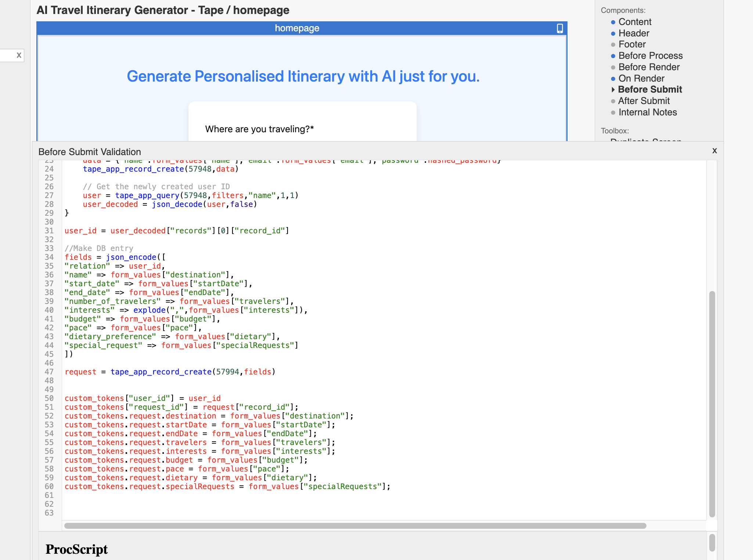Collapse the Before Submit Validation panel via its X

click(x=714, y=151)
